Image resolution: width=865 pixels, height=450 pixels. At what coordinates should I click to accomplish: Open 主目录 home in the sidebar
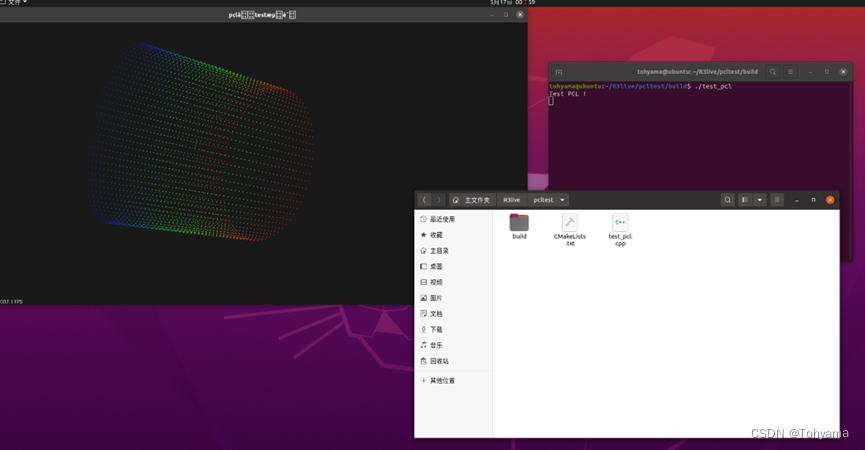[x=453, y=250]
